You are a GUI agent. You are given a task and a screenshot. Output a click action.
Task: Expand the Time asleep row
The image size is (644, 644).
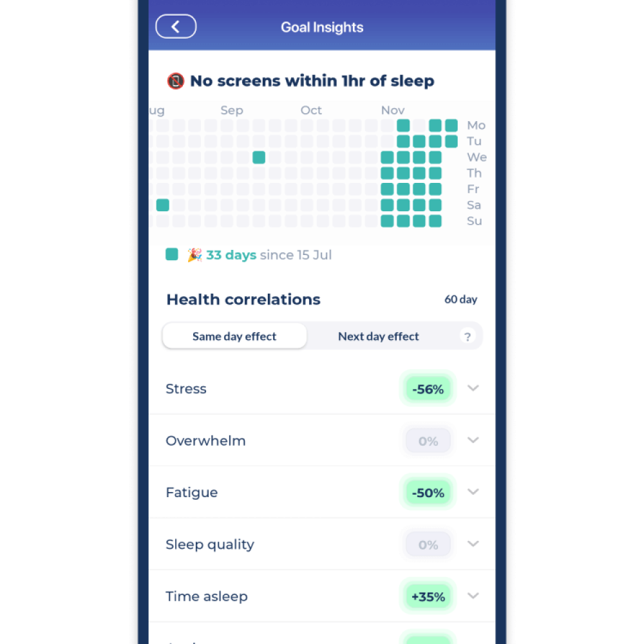(473, 596)
